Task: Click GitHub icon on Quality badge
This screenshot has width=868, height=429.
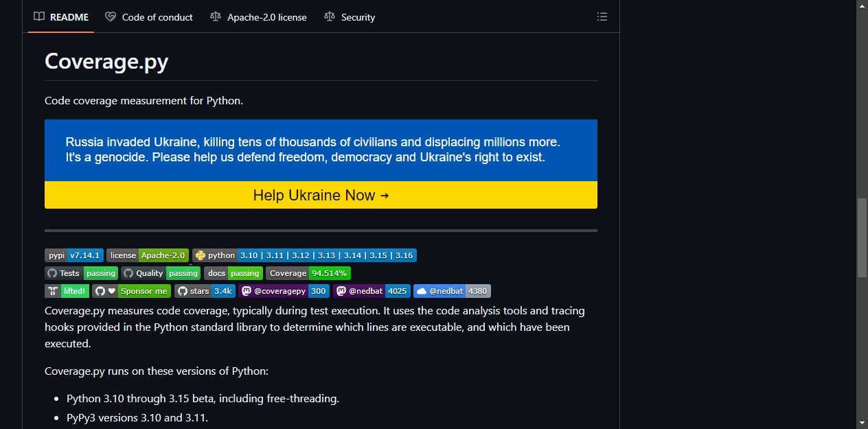Action: pos(128,273)
